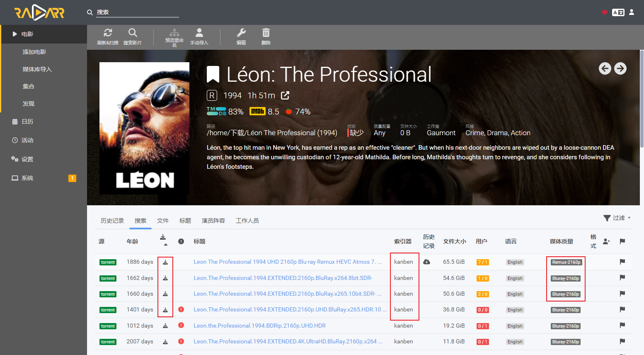The image size is (644, 355).
Task: Download the Remux-2160p release in first row
Action: [x=165, y=262]
